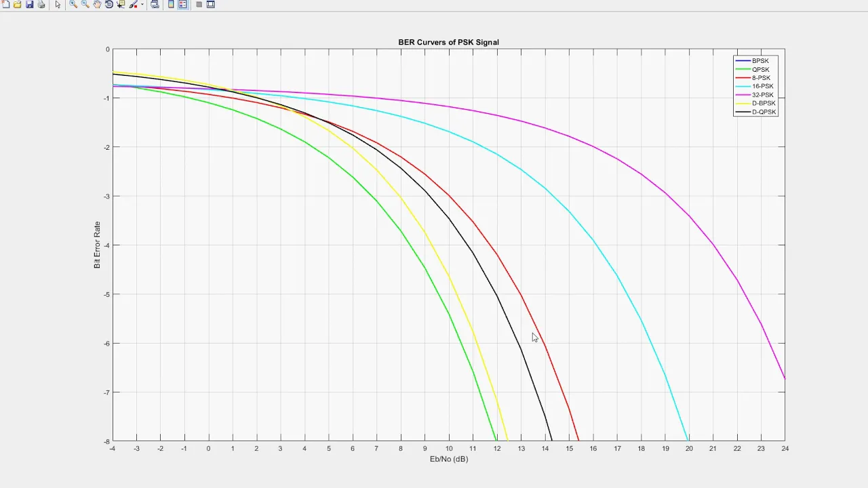Click x-axis tick label 20

(689, 449)
